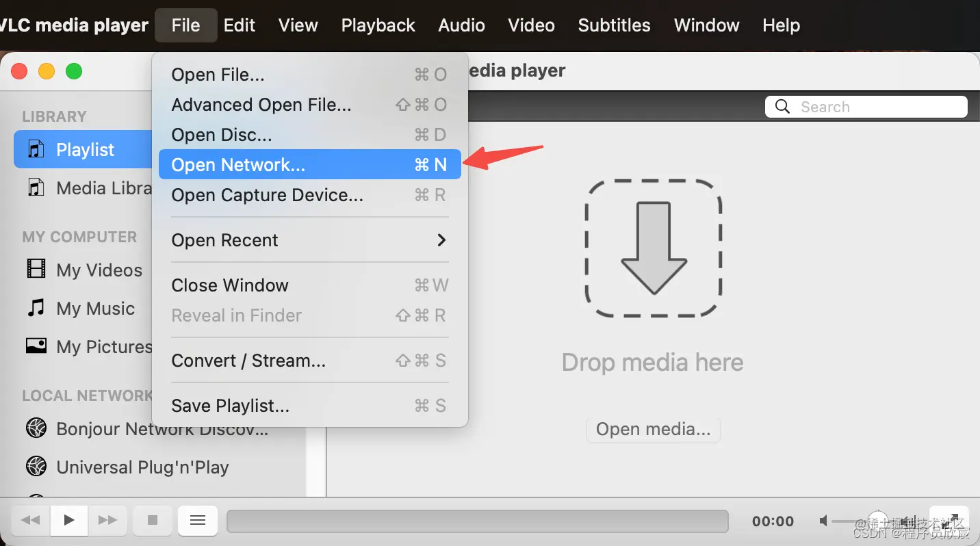This screenshot has height=546, width=980.
Task: Click the Drop media here text
Action: (x=652, y=362)
